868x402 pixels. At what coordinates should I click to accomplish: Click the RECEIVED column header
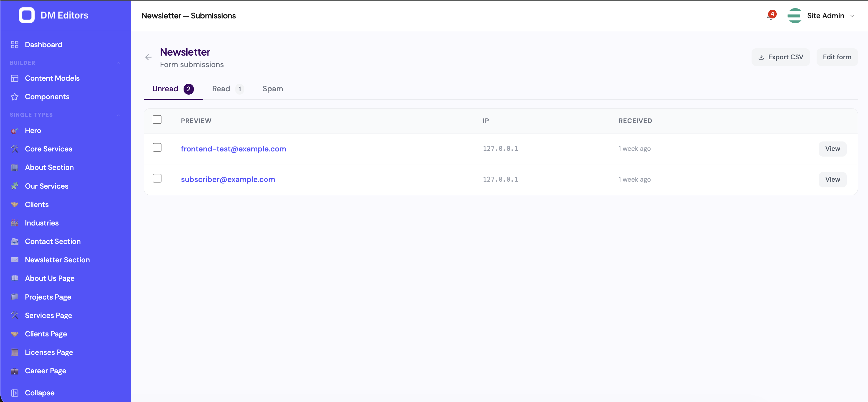[635, 121]
